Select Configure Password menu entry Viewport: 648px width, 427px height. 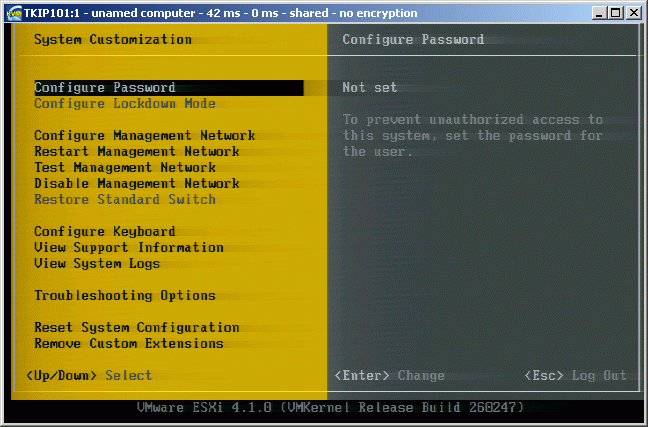pyautogui.click(x=105, y=88)
